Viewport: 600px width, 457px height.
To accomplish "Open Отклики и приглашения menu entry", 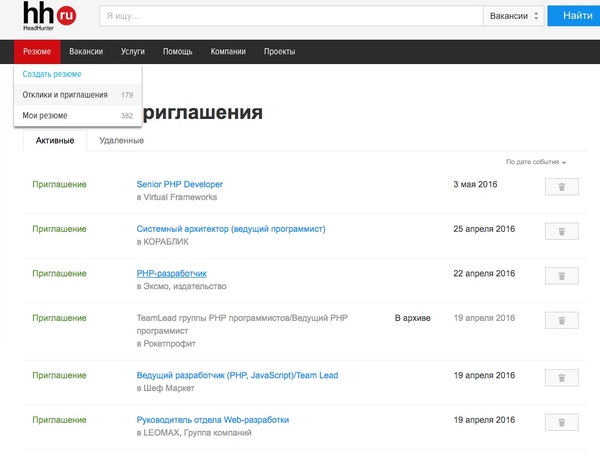I will [x=65, y=95].
